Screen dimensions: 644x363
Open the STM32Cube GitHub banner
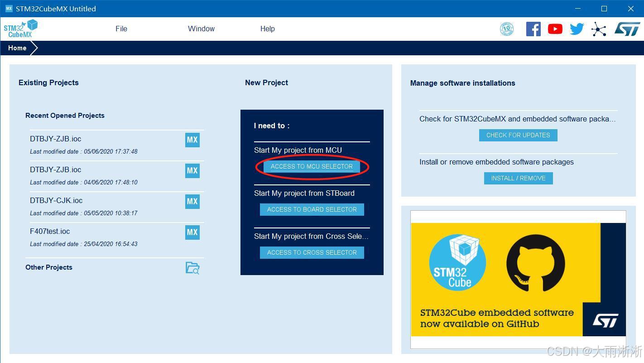(x=518, y=280)
